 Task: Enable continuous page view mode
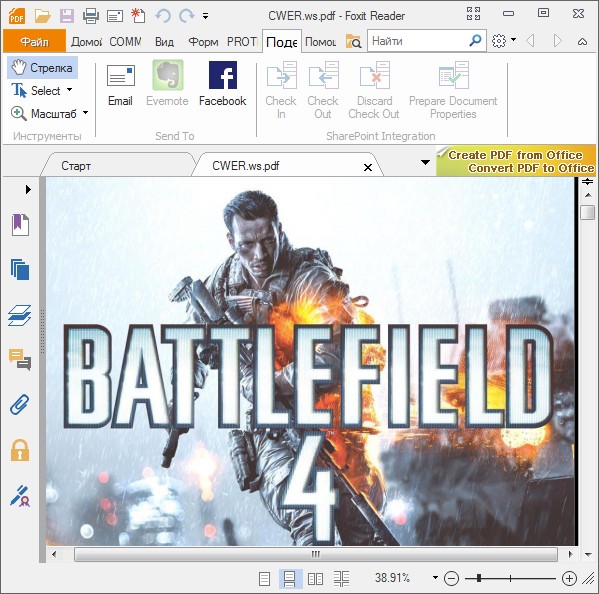pyautogui.click(x=290, y=579)
